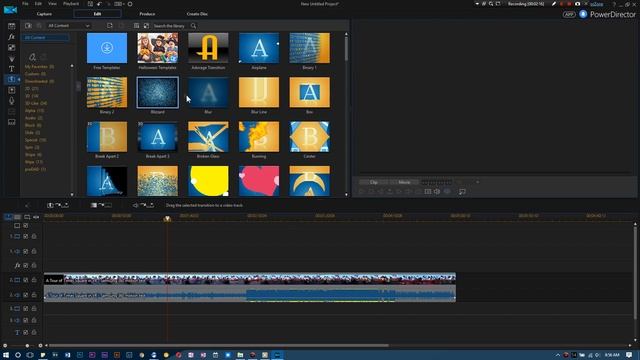Viewport: 640px width, 360px height.
Task: Switch library to details list view icon
Action: point(136,26)
